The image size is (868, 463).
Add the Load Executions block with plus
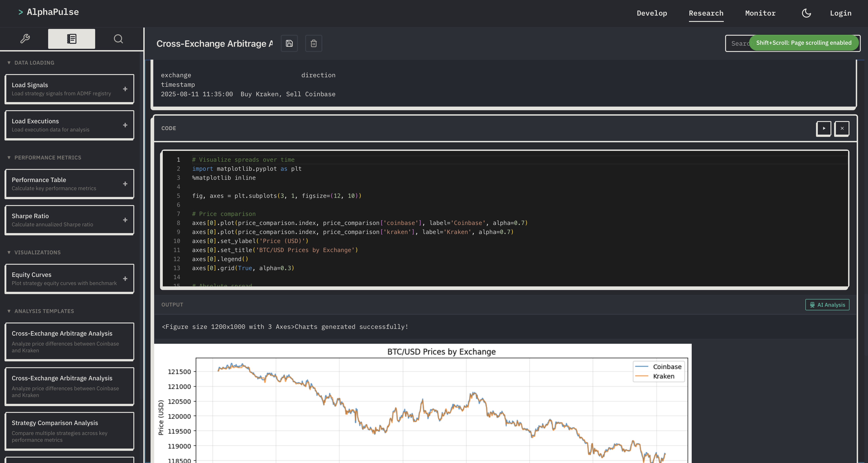(x=125, y=125)
